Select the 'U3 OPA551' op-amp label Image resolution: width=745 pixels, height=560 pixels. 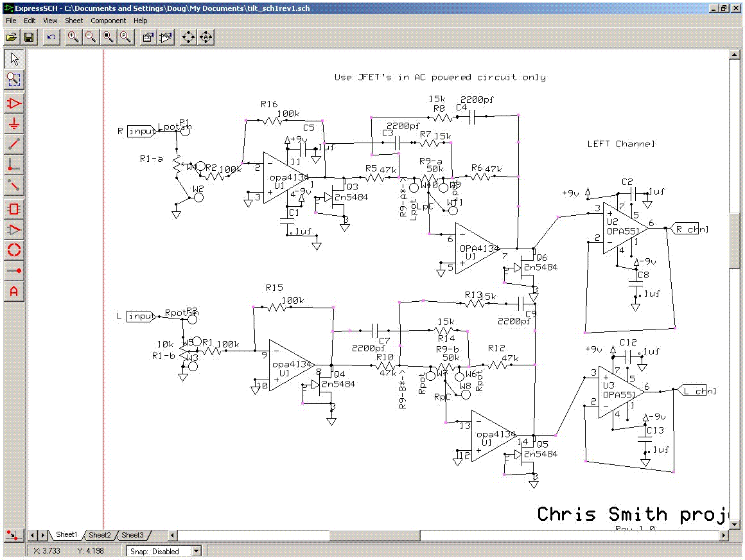(619, 390)
